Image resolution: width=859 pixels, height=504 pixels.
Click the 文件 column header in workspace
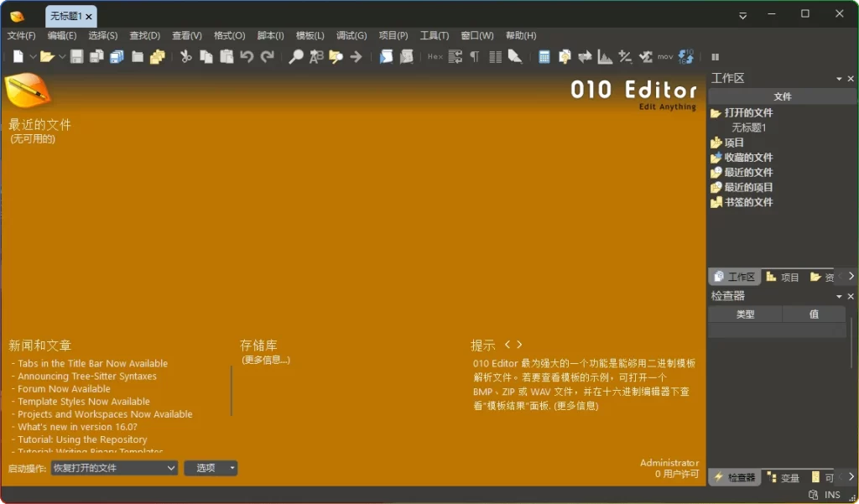pos(783,97)
